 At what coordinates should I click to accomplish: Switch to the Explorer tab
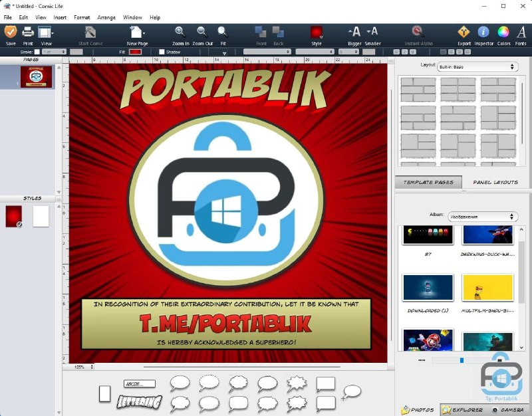point(462,409)
